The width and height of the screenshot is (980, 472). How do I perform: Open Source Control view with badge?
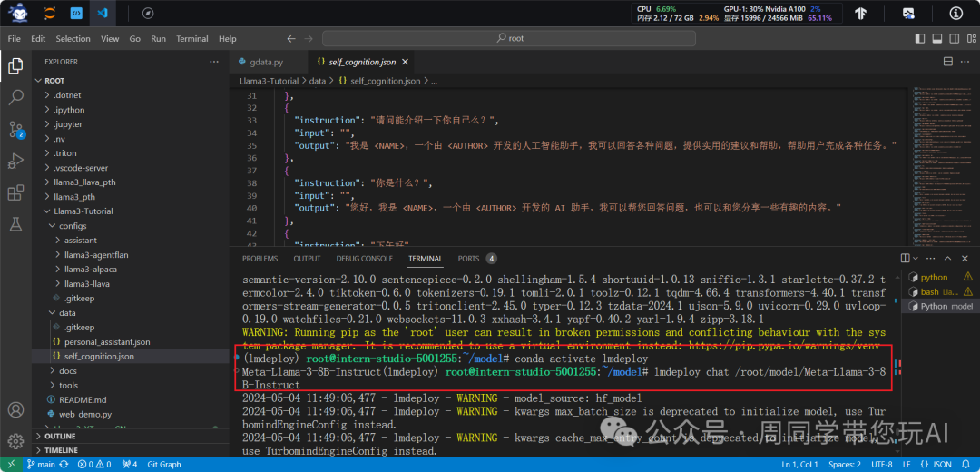pyautogui.click(x=15, y=129)
